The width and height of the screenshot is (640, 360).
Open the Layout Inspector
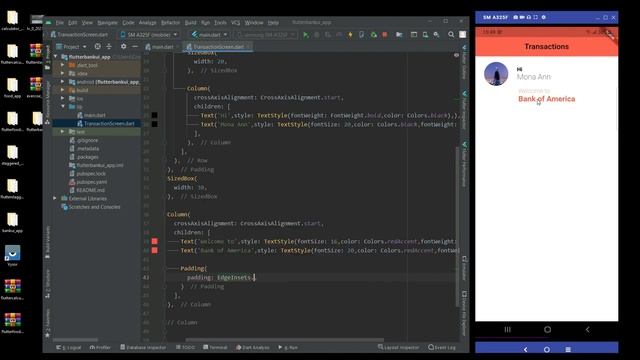tap(398, 347)
